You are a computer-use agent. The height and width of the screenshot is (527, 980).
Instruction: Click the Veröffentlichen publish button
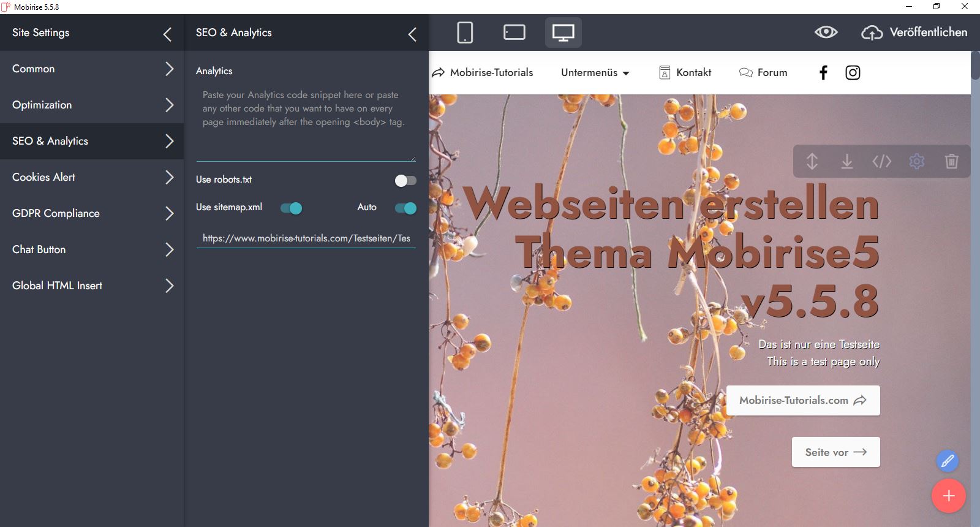(914, 32)
